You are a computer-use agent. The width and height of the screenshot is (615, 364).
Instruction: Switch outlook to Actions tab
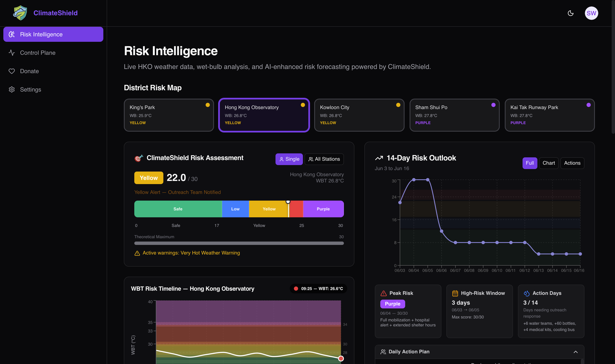pos(572,163)
